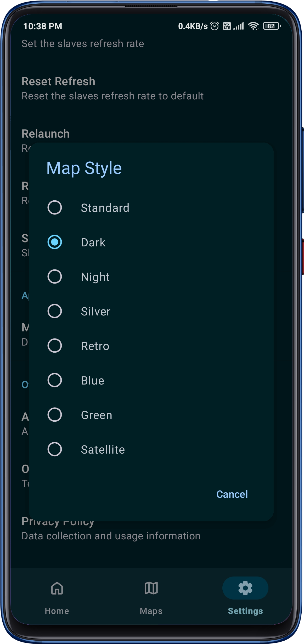
Task: Pick the Night map style radio button
Action: [55, 277]
